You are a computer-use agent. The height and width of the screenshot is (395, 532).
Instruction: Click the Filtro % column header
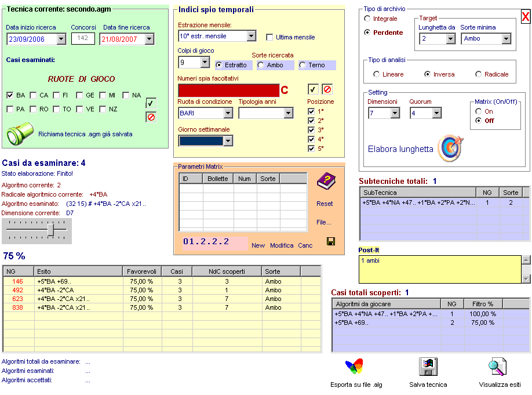(483, 304)
